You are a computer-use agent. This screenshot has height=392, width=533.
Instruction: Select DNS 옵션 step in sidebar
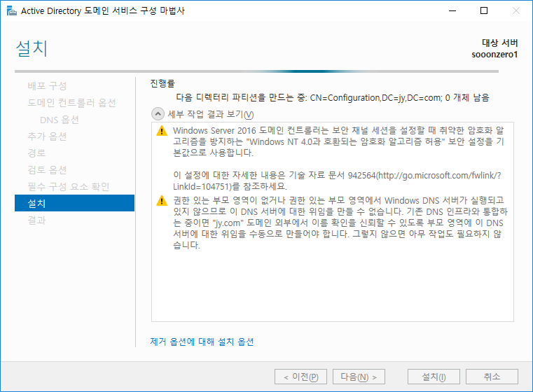point(60,120)
